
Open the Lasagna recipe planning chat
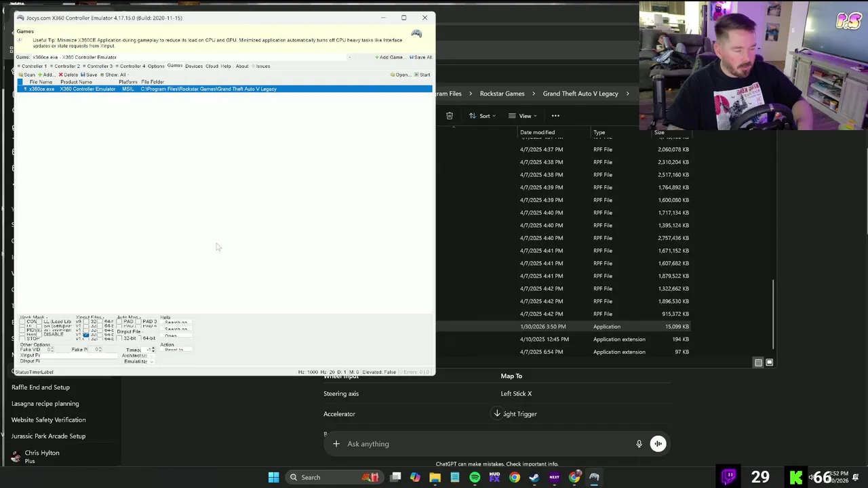pos(45,404)
